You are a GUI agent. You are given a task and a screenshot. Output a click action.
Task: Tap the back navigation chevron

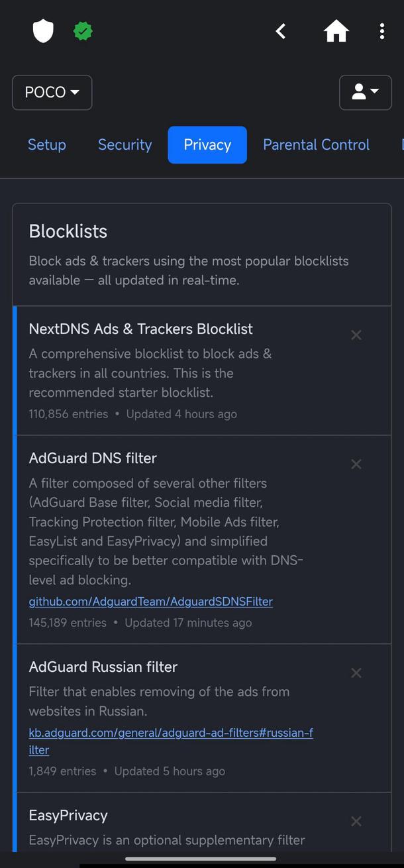pos(280,30)
